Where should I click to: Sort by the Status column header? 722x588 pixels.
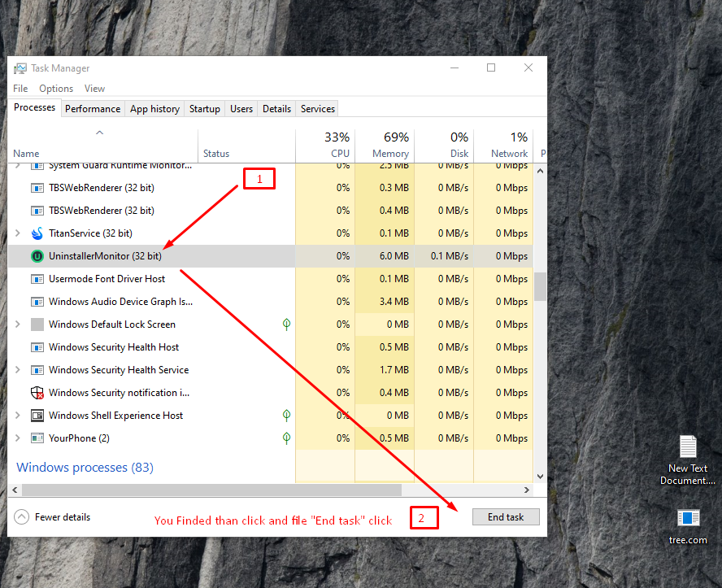247,146
